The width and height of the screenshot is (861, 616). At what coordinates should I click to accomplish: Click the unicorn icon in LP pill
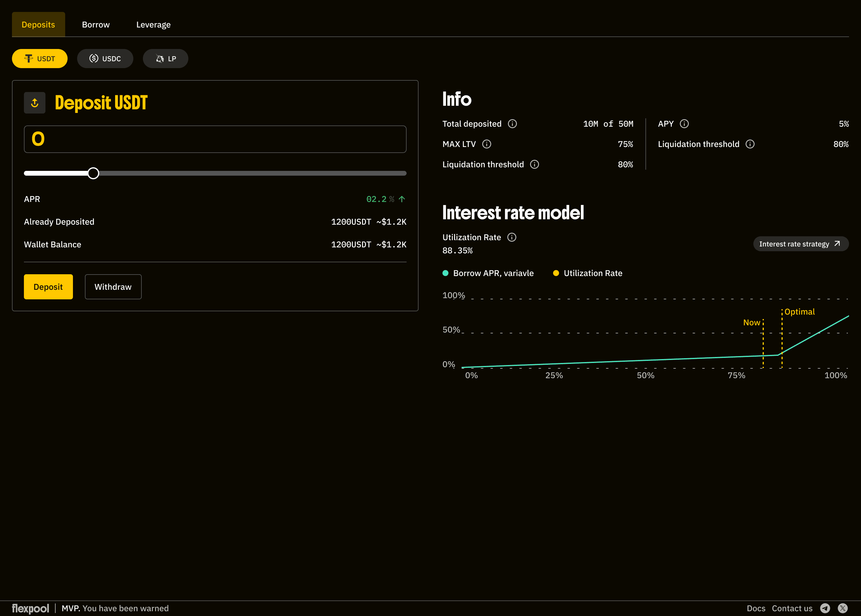(x=160, y=59)
